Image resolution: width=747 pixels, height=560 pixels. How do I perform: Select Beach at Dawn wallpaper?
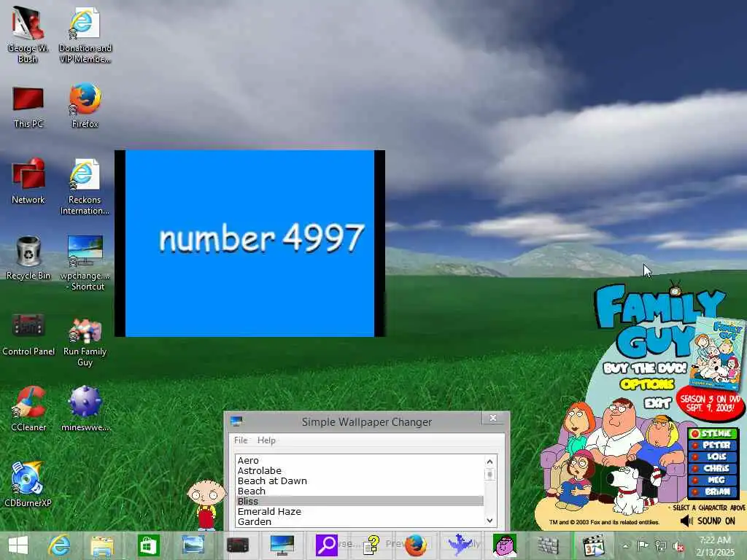coord(360,481)
